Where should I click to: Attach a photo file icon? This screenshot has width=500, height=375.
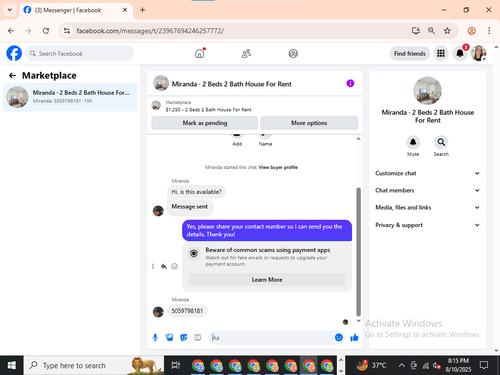(x=169, y=338)
